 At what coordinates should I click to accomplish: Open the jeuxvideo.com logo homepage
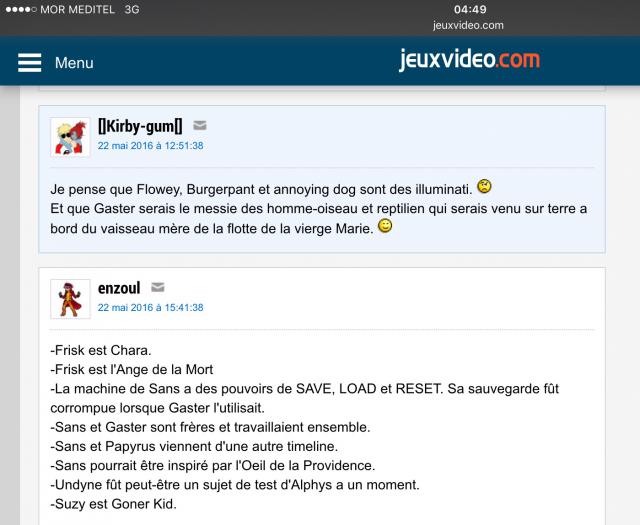click(x=469, y=60)
